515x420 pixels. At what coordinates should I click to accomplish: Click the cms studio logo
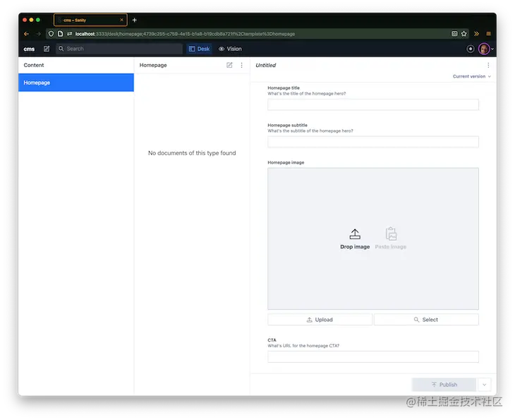point(29,49)
